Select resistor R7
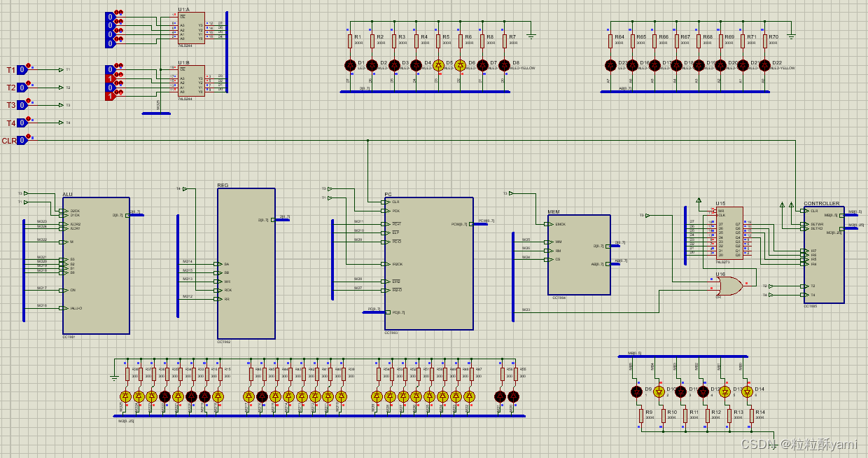 pyautogui.click(x=505, y=40)
